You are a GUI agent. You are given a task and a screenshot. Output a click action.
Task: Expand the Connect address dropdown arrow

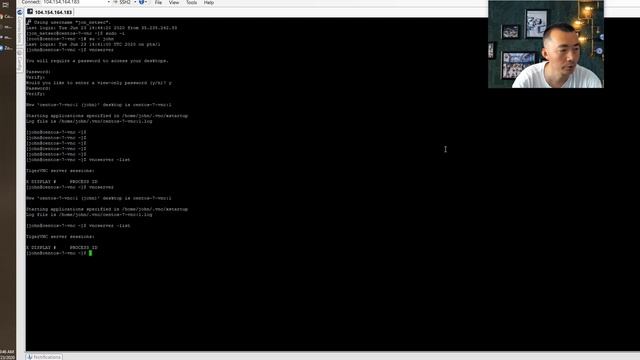pos(109,2)
